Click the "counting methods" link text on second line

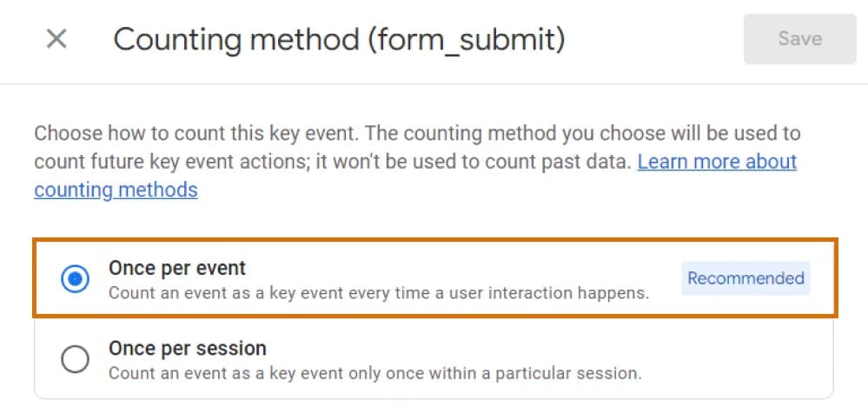coord(116,190)
